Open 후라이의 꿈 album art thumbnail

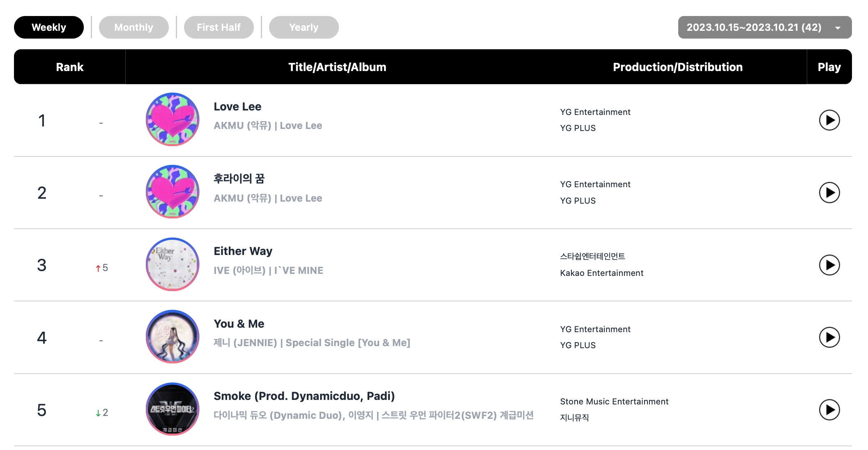[173, 192]
